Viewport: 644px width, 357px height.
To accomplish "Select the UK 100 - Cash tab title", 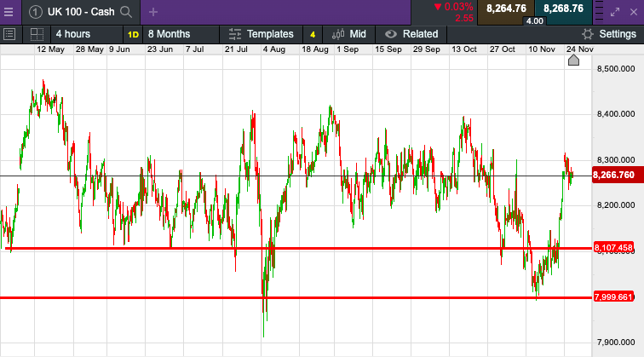I will (x=81, y=12).
